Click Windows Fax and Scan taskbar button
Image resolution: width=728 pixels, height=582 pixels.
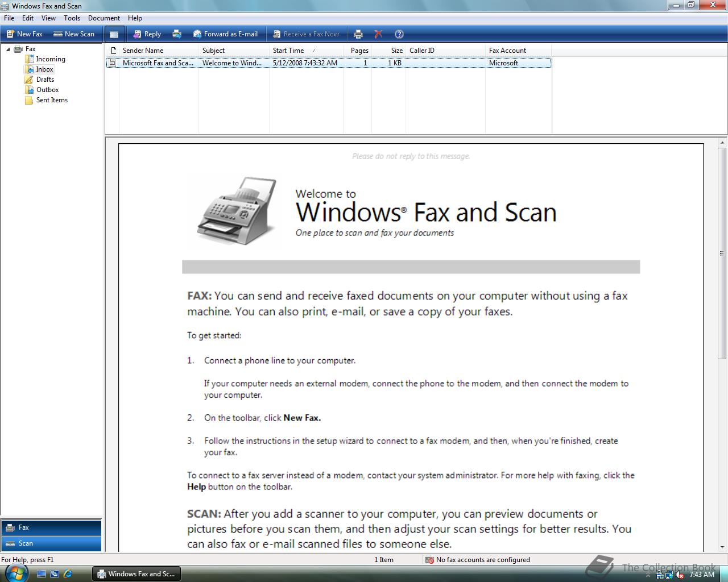coord(136,574)
